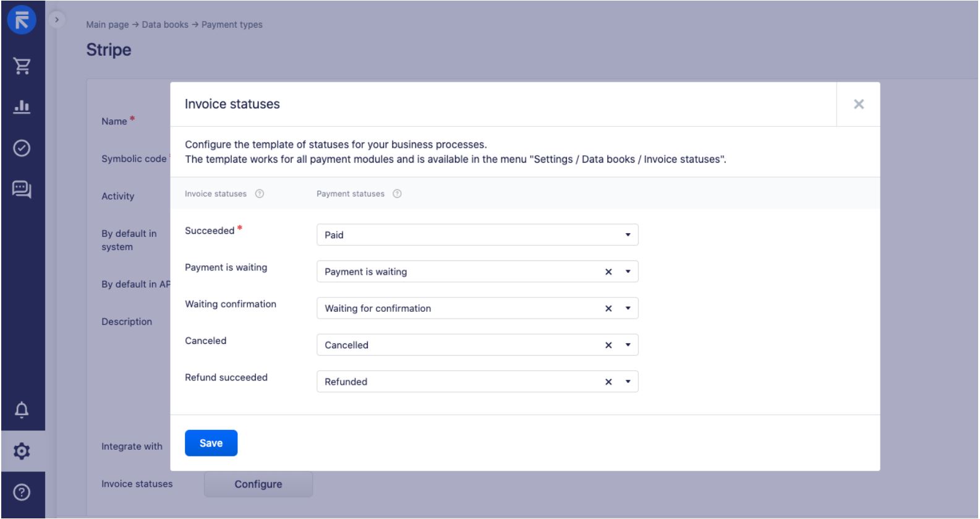Viewport: 980px width, 519px height.
Task: Open the Analytics bar chart icon
Action: coord(22,106)
